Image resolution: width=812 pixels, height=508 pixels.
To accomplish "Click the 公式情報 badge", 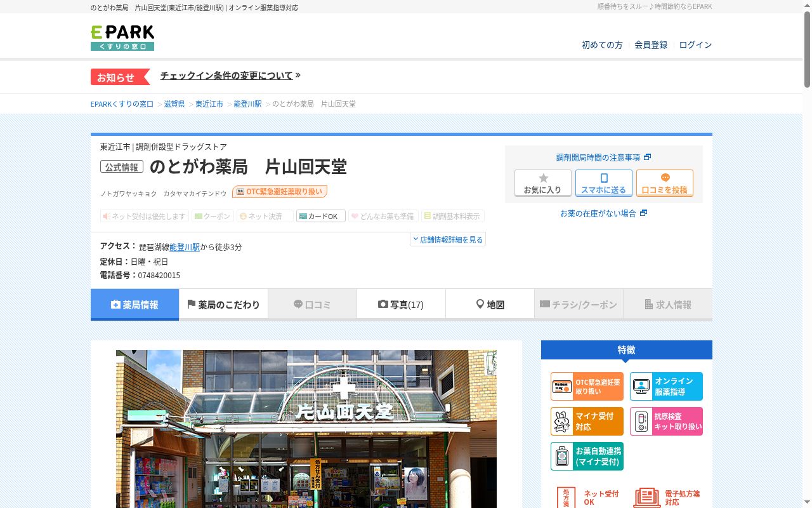I will click(122, 167).
